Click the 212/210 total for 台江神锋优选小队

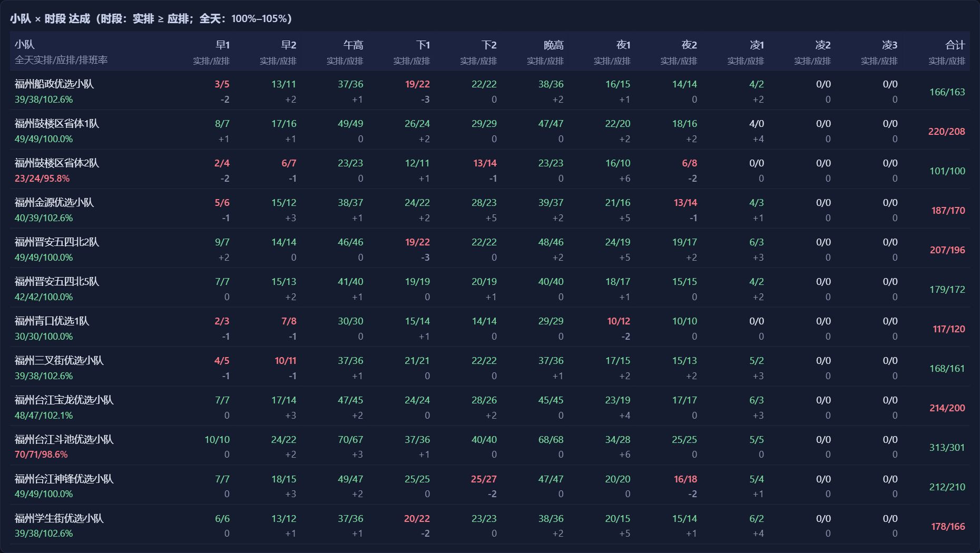(947, 487)
